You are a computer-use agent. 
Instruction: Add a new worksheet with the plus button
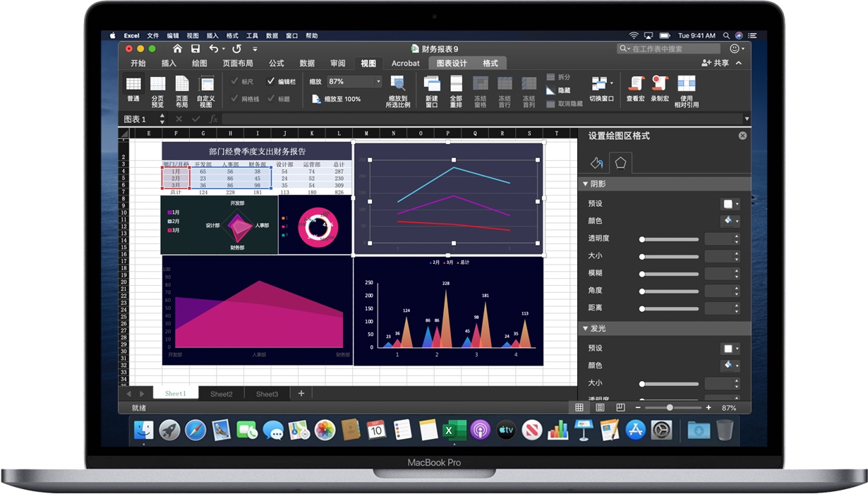301,392
